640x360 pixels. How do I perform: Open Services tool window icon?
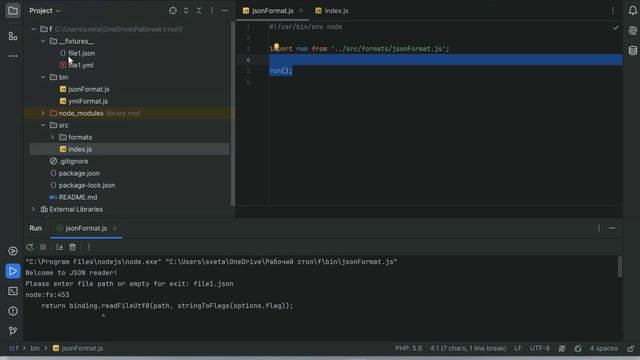click(13, 251)
